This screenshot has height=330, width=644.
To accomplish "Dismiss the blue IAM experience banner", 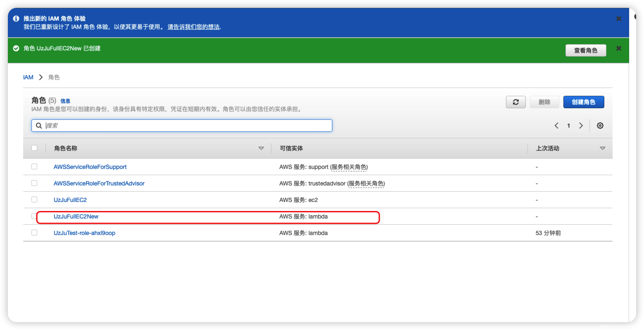I will pyautogui.click(x=619, y=19).
